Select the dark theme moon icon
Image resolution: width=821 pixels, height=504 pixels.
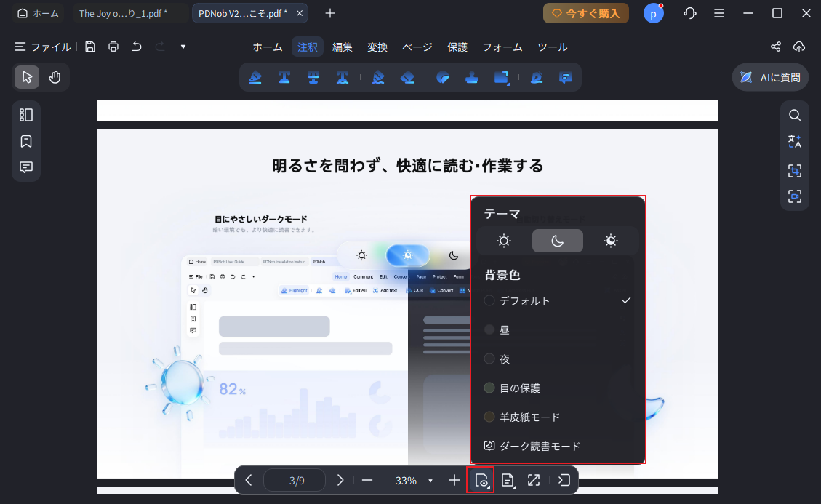(557, 240)
